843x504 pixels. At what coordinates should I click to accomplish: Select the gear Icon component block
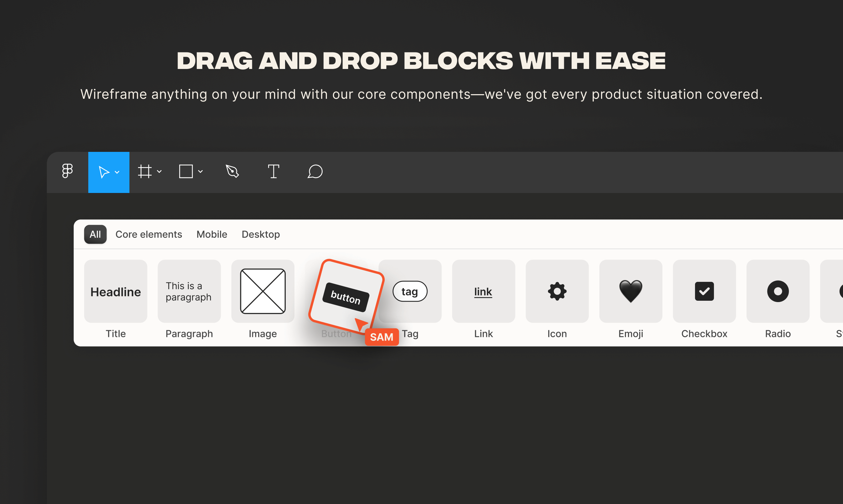tap(557, 291)
